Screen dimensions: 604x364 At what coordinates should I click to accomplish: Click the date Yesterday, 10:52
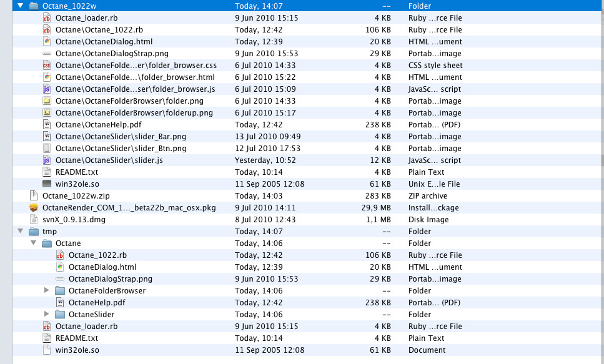[x=265, y=160]
